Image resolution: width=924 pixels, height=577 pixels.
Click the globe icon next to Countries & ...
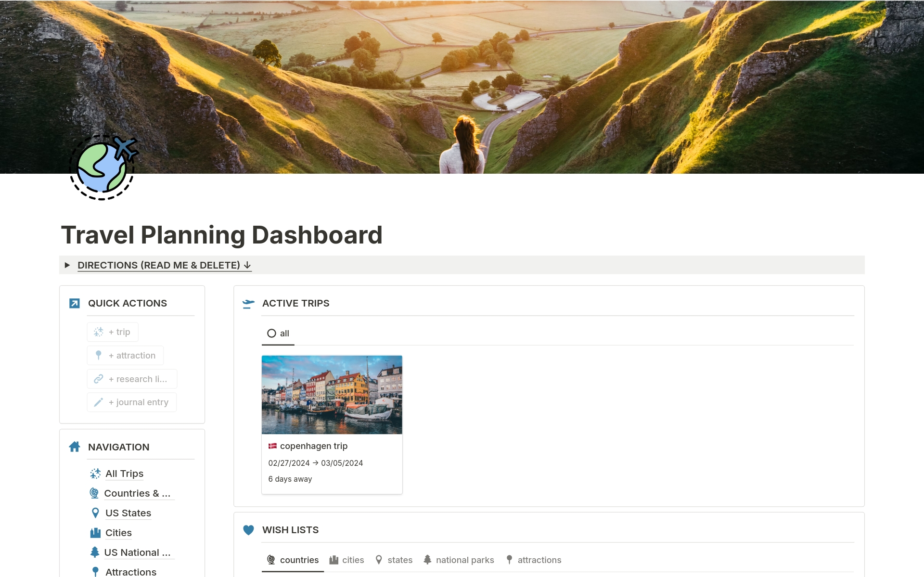click(95, 493)
